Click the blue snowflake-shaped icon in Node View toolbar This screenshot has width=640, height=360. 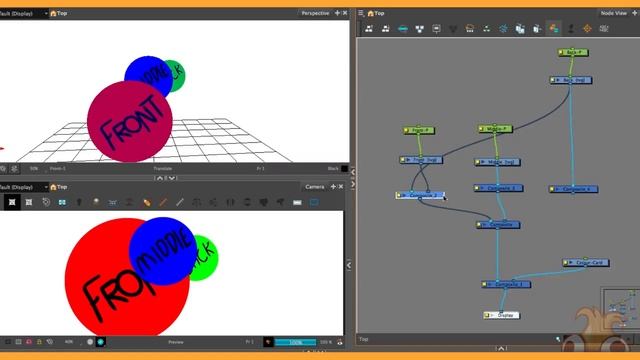(503, 29)
